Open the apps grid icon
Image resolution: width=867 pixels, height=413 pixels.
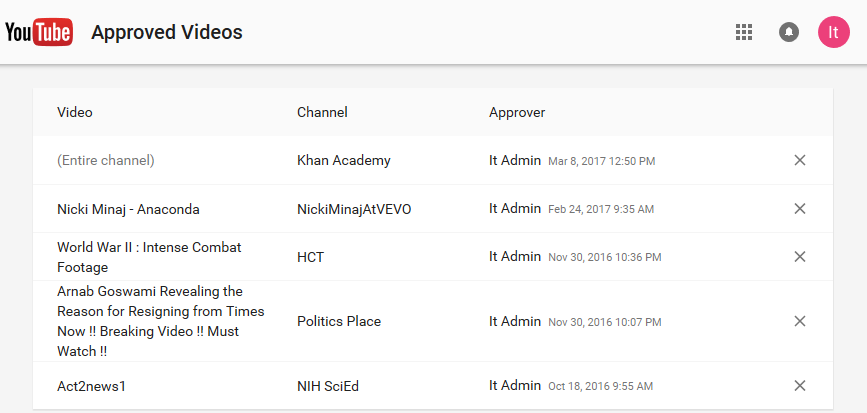tap(744, 32)
